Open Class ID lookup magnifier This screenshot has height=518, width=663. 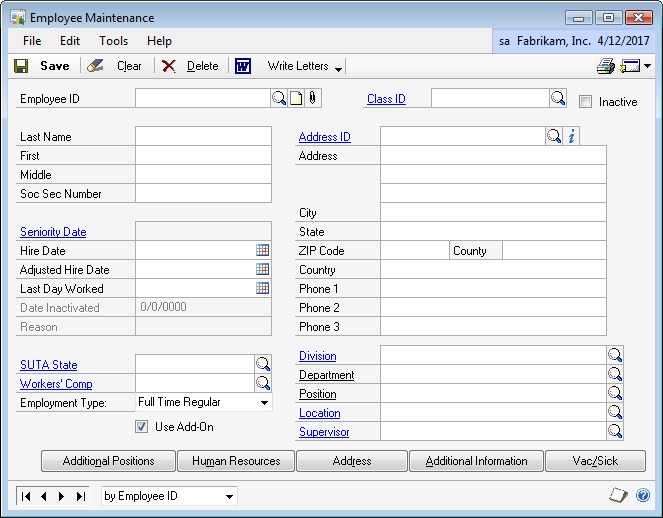point(558,98)
